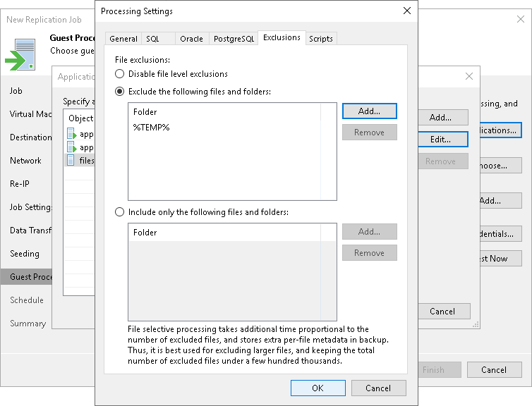Confirm Processing Settings with OK

click(318, 388)
